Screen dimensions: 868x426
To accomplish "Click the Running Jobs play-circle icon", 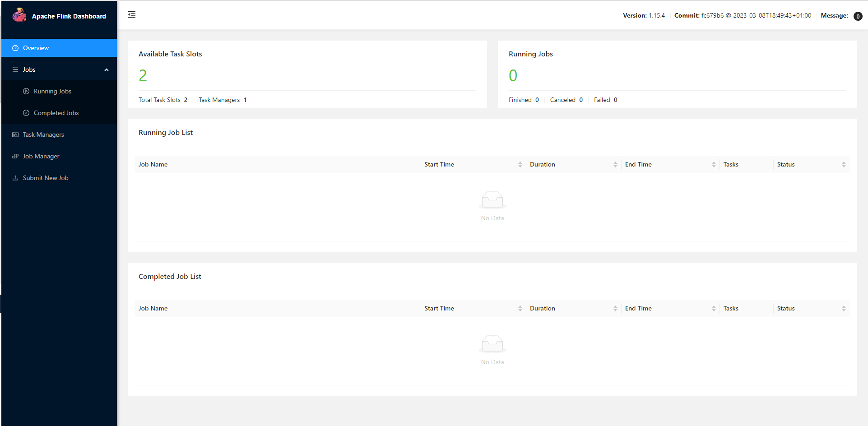I will 26,91.
